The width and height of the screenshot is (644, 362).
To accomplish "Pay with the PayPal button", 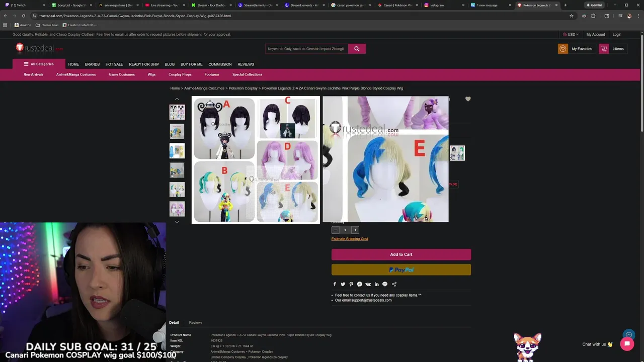I will pyautogui.click(x=401, y=270).
